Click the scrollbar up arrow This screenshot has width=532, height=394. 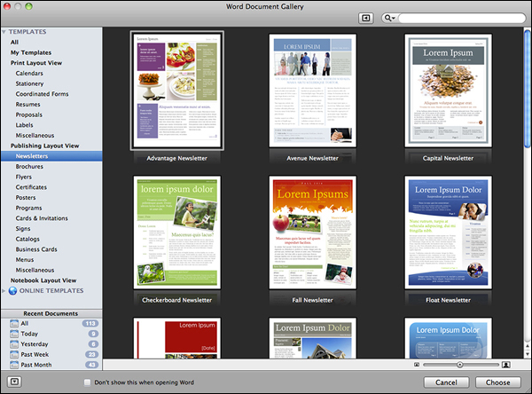(528, 346)
